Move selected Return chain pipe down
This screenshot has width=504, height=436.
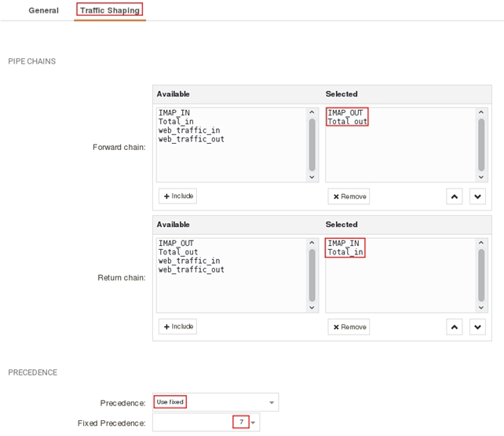coord(477,327)
